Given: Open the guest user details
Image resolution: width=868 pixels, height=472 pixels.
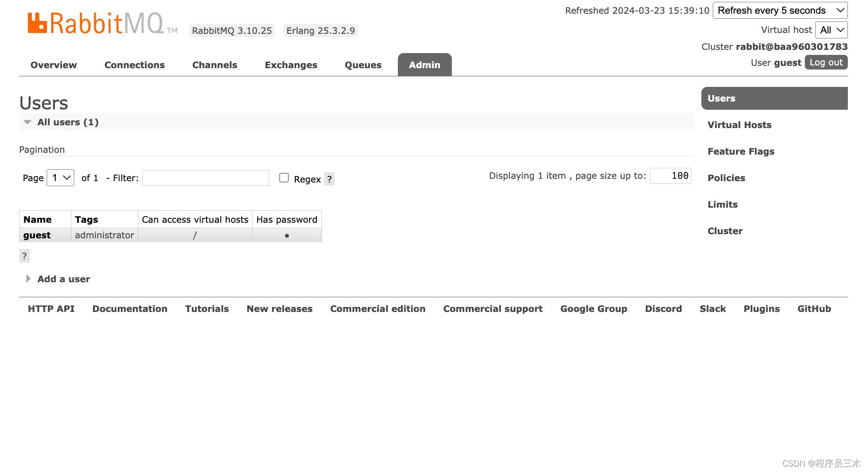Looking at the screenshot, I should (x=37, y=235).
